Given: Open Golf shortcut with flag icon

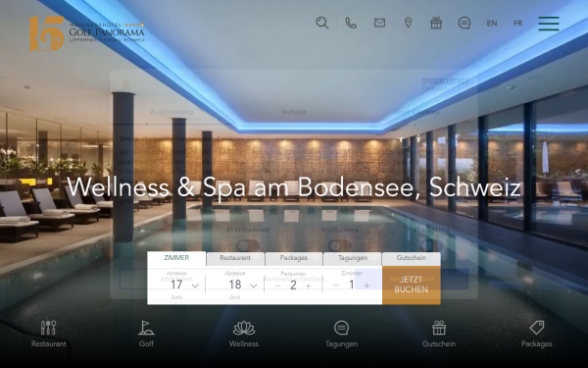Looking at the screenshot, I should (x=146, y=334).
